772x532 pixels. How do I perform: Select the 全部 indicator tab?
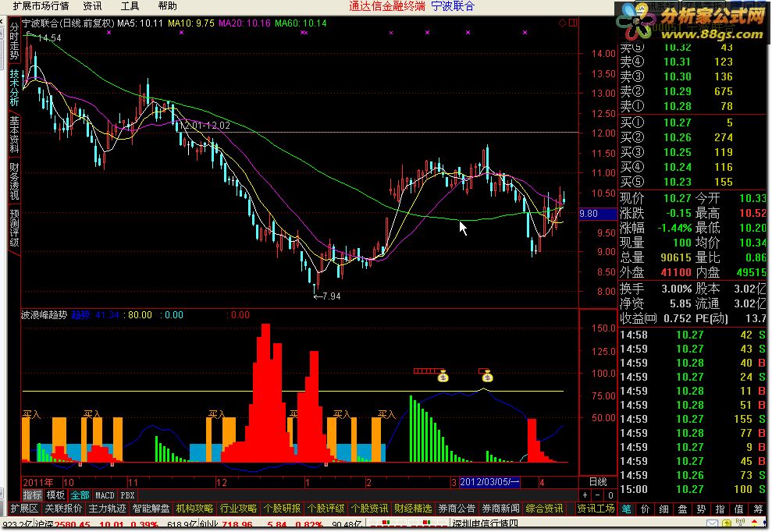(80, 495)
